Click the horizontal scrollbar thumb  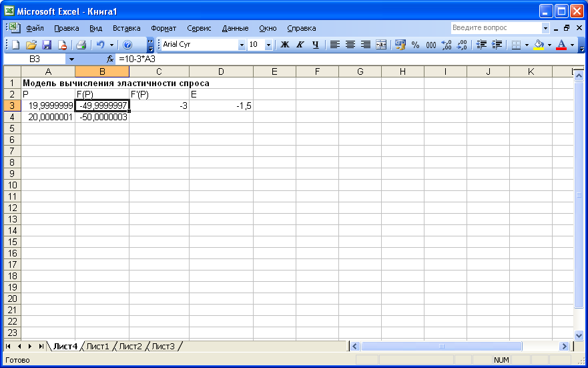pyautogui.click(x=441, y=346)
